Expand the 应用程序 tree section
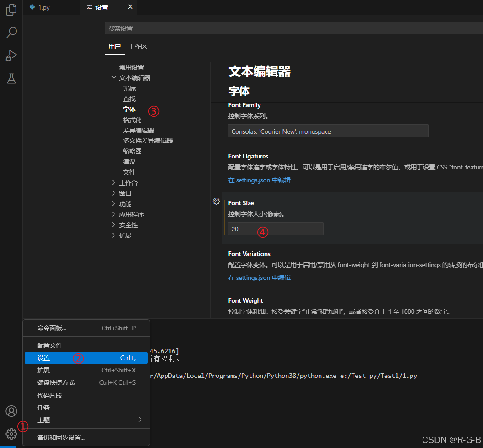 [114, 214]
